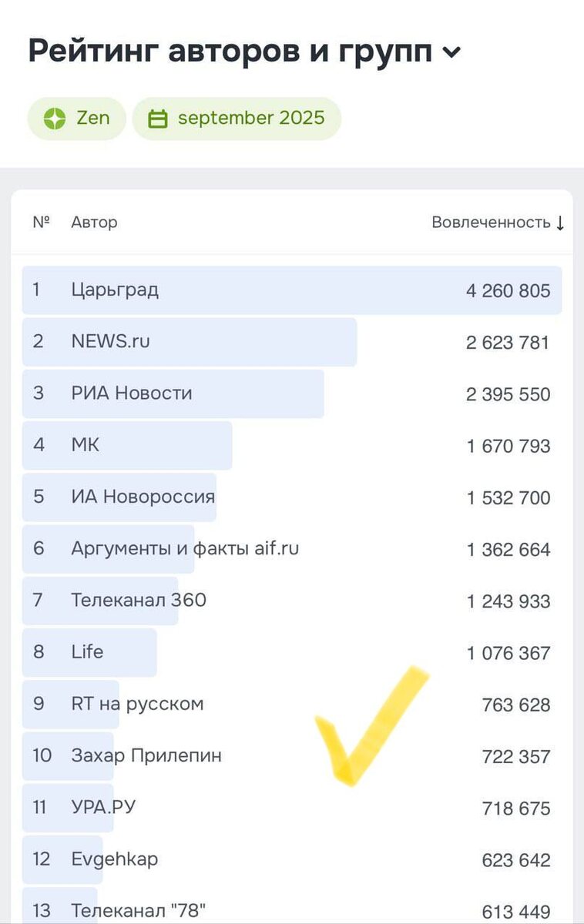This screenshot has width=584, height=924.
Task: Click the Автор column header
Action: (x=94, y=223)
